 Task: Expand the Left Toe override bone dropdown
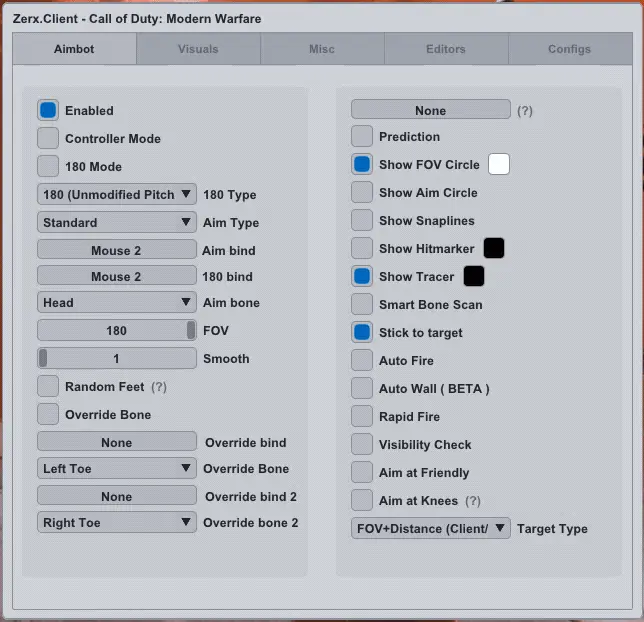click(x=117, y=468)
